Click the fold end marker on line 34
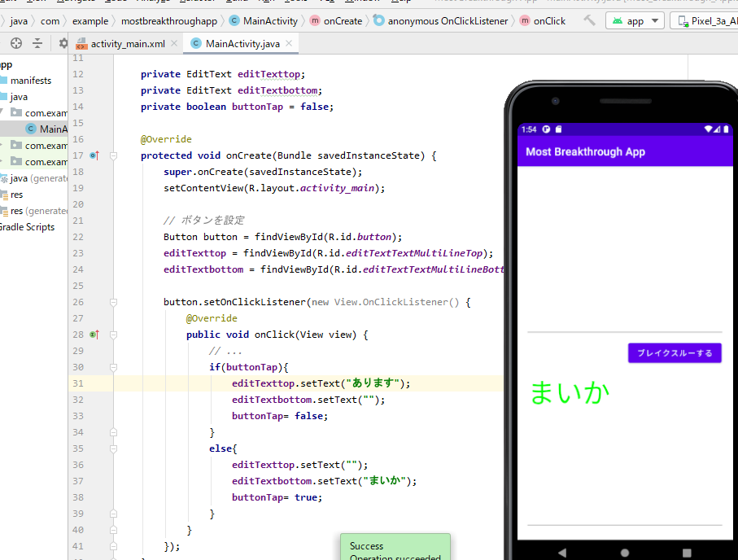Viewport: 738px width, 560px height. tap(113, 432)
